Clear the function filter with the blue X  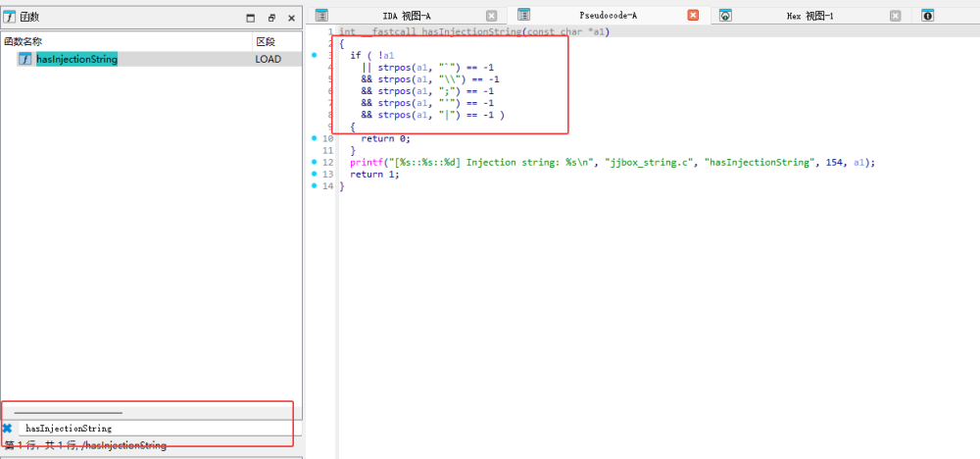tap(8, 429)
